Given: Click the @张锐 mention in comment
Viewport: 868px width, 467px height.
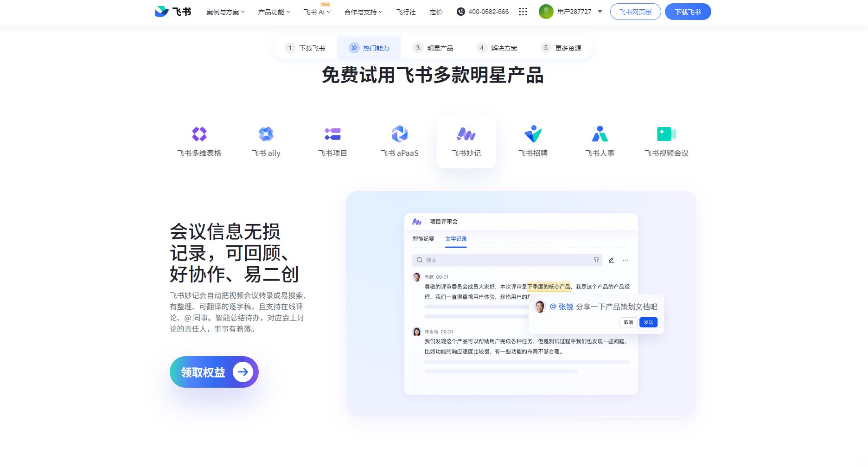Looking at the screenshot, I should point(562,307).
